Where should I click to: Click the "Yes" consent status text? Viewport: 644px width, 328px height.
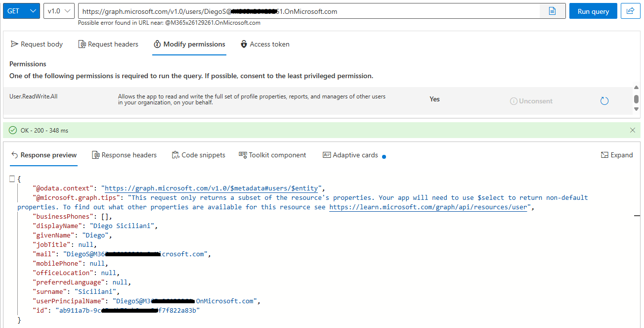434,99
